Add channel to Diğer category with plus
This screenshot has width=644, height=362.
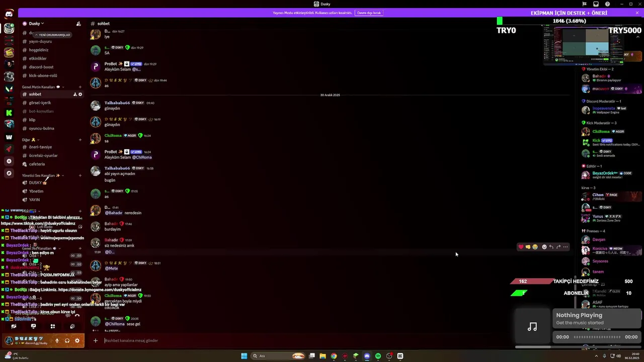80,140
